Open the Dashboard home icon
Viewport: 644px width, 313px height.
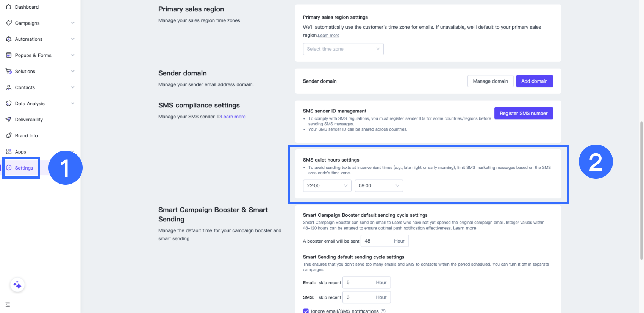pos(9,7)
